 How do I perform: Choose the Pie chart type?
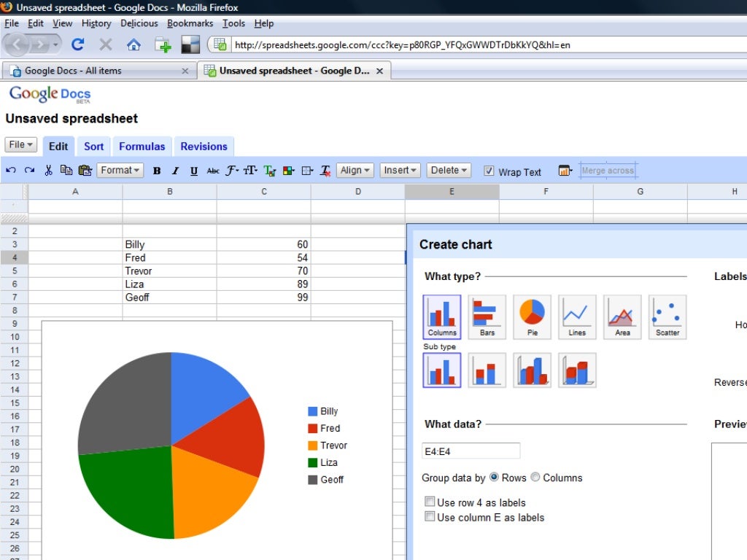click(x=532, y=316)
